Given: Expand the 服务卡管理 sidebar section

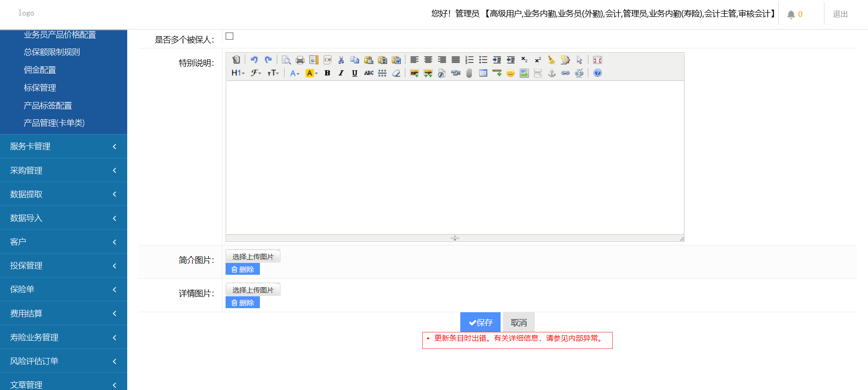Looking at the screenshot, I should pos(64,146).
